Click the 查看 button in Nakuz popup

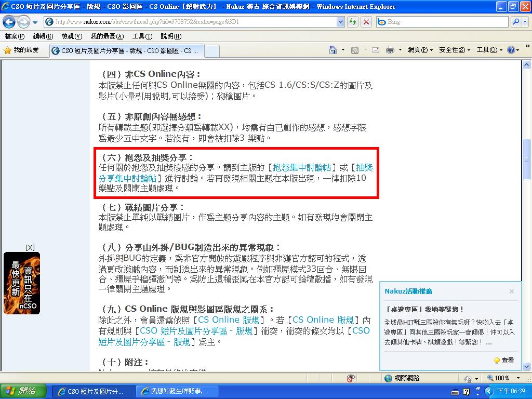504,361
